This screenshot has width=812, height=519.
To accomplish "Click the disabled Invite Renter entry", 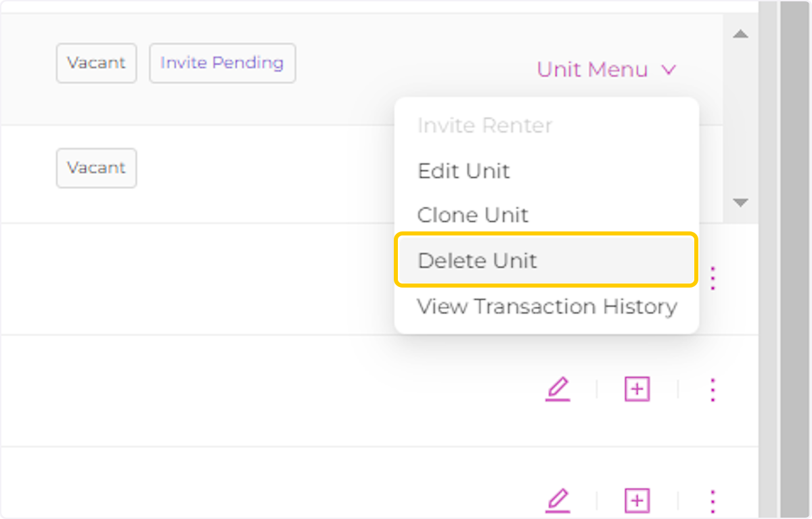I will [484, 125].
